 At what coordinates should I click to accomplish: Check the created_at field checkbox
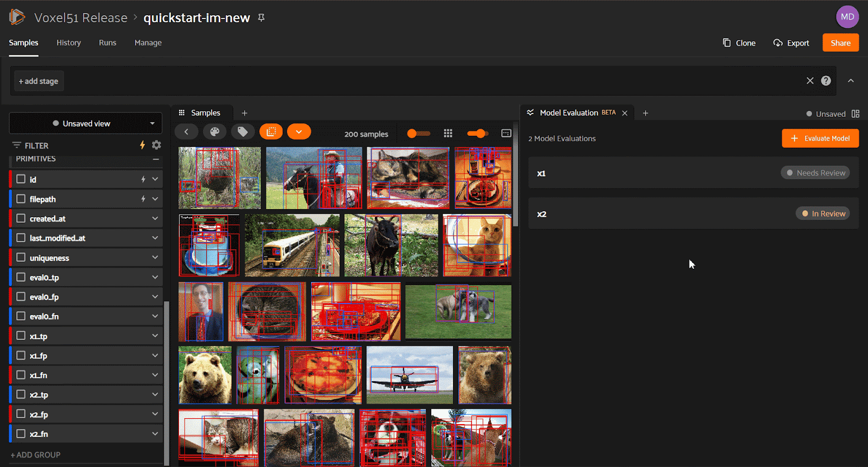coord(21,218)
